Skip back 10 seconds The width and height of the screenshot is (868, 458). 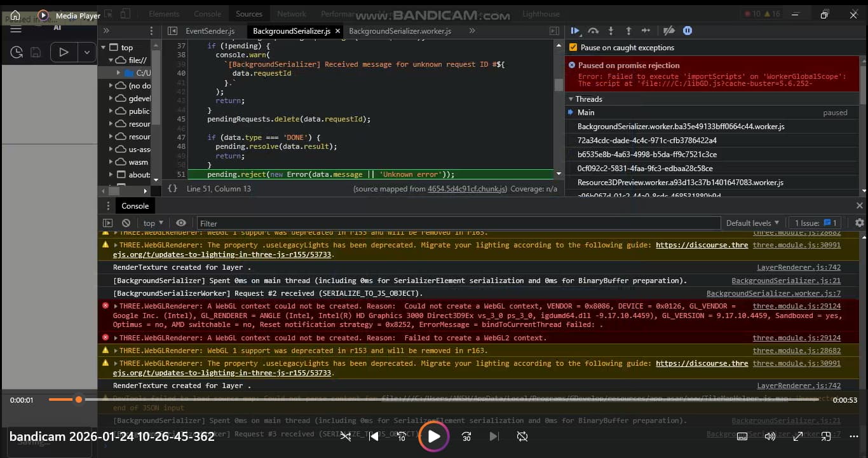tap(402, 436)
